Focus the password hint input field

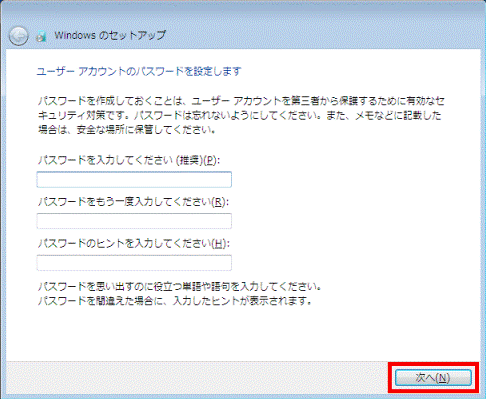pos(134,263)
